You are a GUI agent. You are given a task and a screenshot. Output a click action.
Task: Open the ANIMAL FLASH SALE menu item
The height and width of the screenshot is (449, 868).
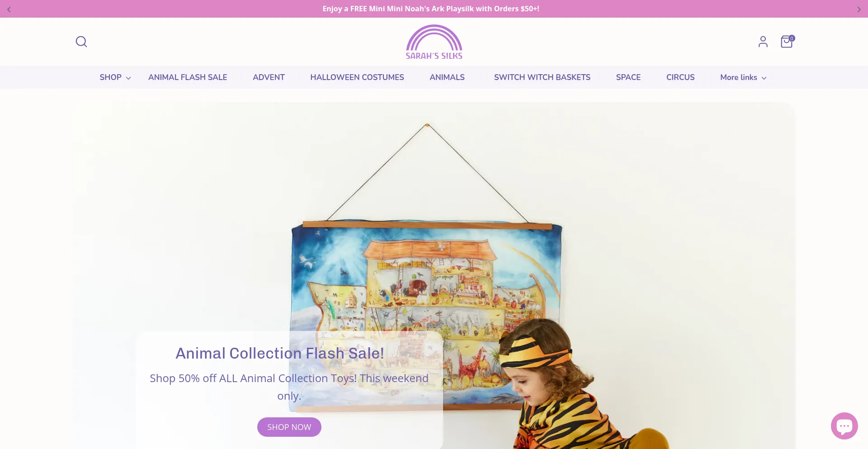[188, 77]
